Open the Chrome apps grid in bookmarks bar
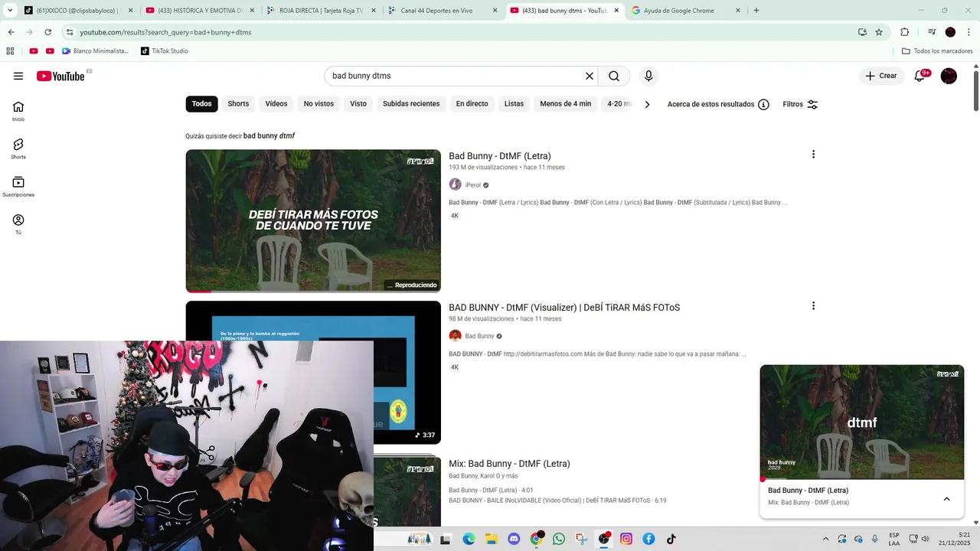The width and height of the screenshot is (980, 551). [x=10, y=51]
